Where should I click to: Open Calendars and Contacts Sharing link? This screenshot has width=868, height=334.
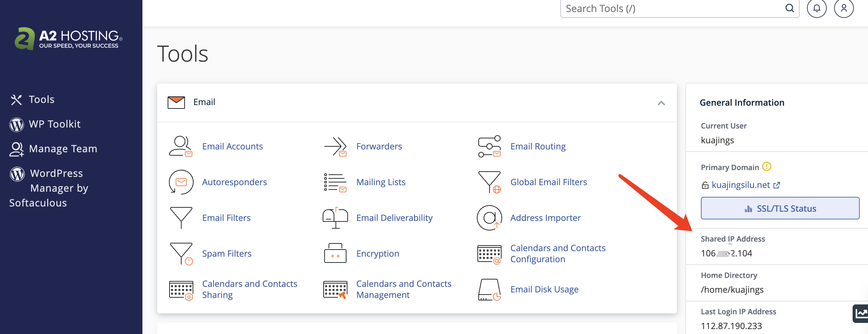(x=250, y=289)
